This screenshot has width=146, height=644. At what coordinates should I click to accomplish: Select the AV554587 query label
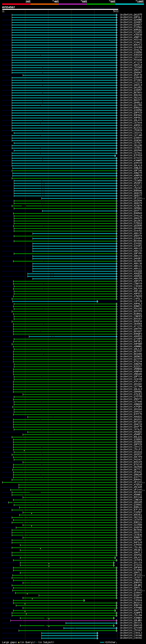(8, 7)
